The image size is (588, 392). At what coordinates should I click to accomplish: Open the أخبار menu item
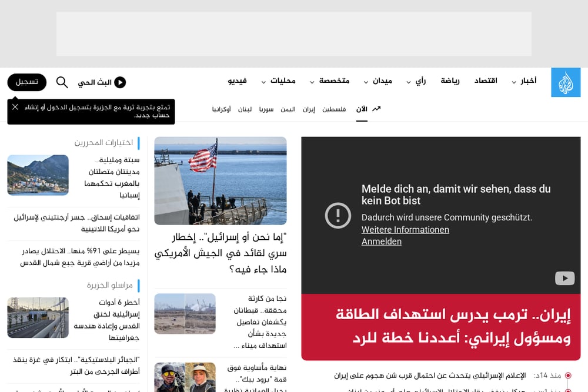(x=529, y=81)
